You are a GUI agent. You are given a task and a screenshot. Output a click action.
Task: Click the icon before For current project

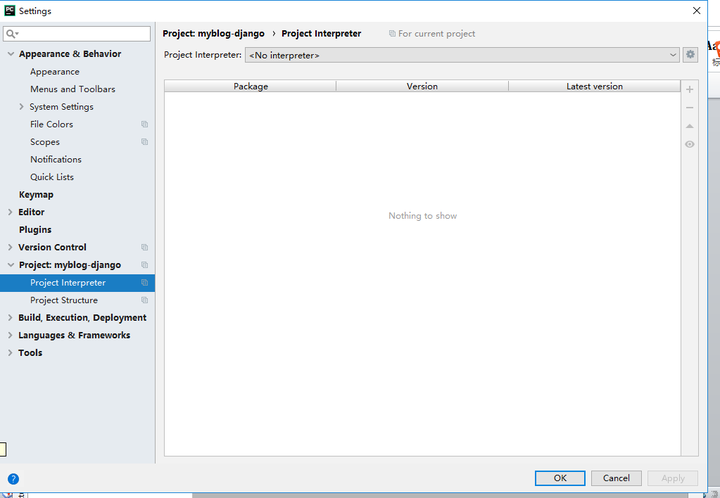point(392,34)
